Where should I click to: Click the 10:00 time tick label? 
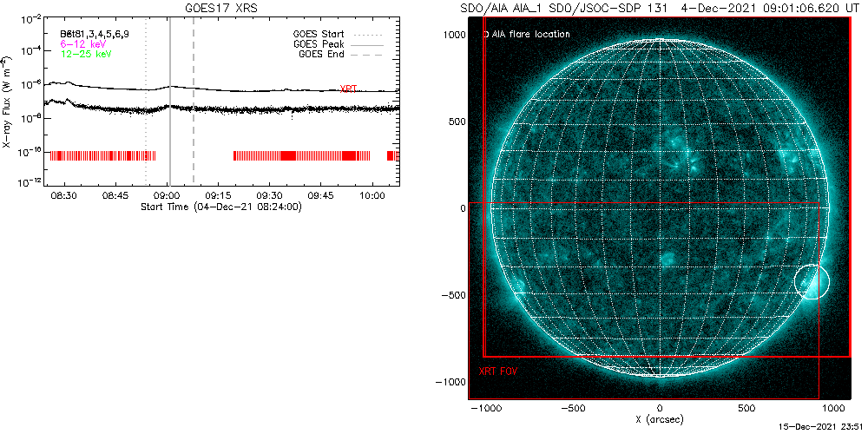click(x=372, y=195)
